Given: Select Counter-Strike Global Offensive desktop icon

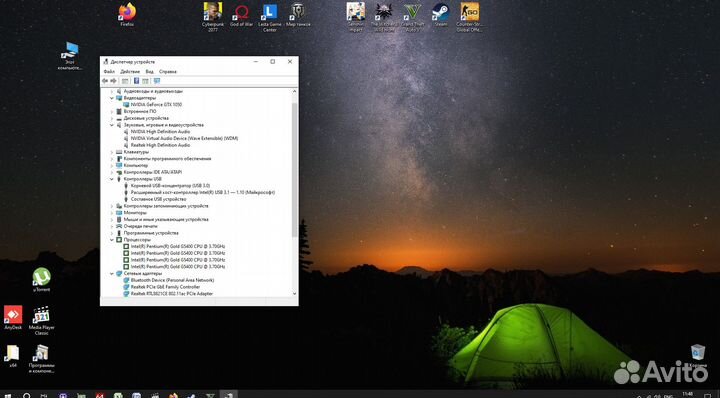Looking at the screenshot, I should (469, 17).
